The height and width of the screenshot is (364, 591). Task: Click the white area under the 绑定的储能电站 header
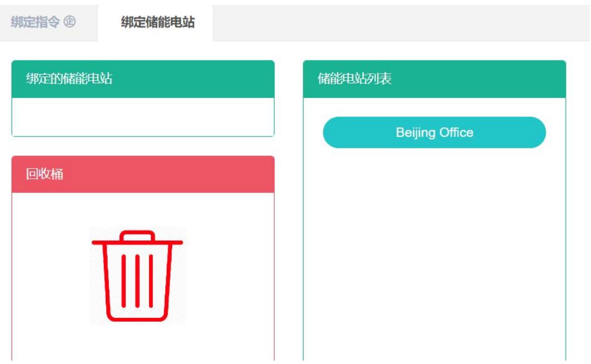(143, 117)
